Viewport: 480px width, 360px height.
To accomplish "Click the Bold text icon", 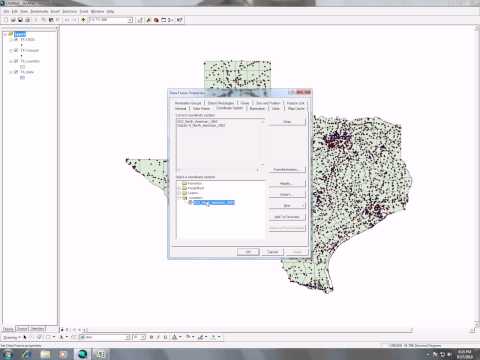I will point(151,337).
